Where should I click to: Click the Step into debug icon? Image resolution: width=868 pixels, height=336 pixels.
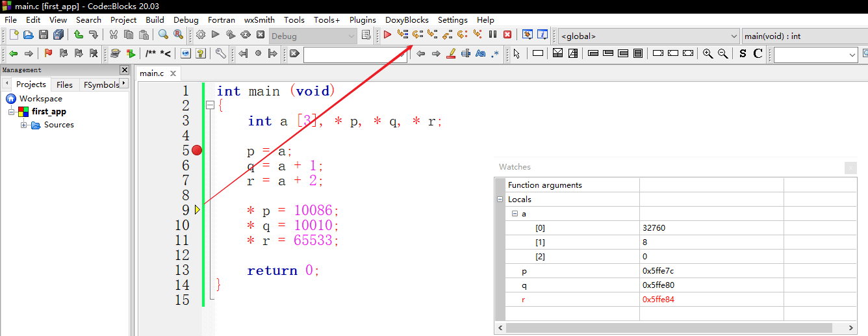432,34
